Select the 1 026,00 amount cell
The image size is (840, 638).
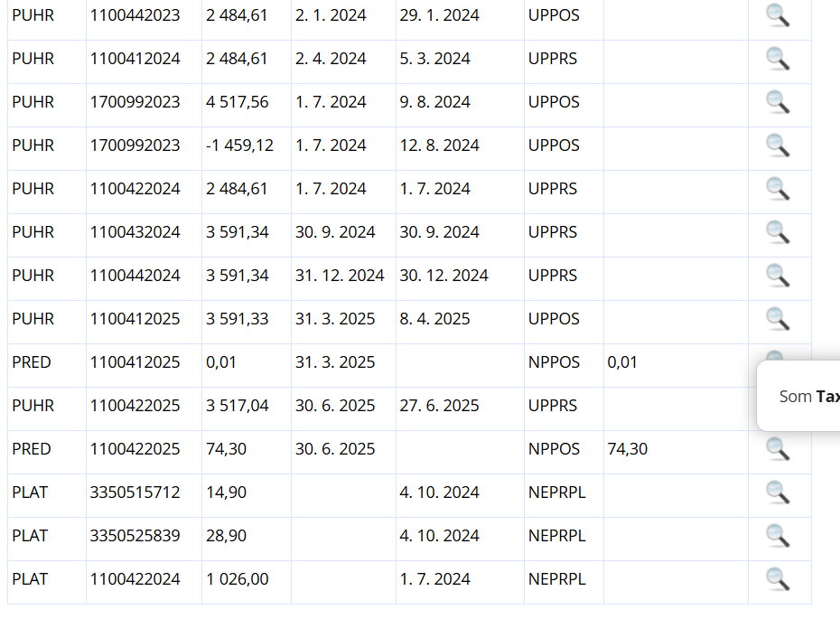point(238,579)
